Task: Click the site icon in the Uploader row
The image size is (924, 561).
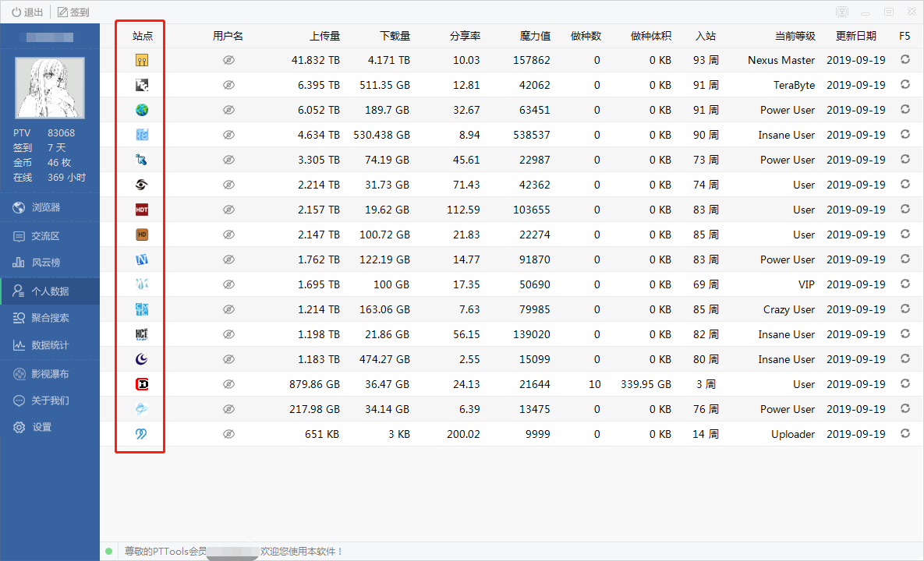Action: point(141,434)
